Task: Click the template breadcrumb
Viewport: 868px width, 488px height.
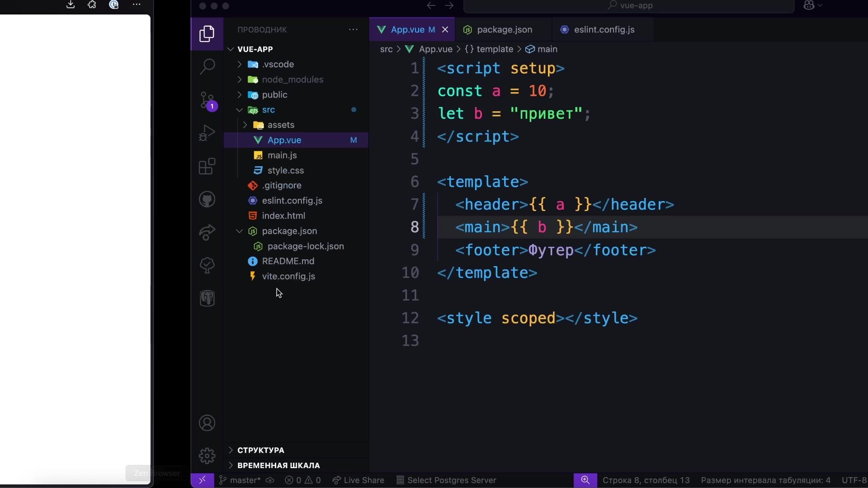Action: pyautogui.click(x=489, y=49)
